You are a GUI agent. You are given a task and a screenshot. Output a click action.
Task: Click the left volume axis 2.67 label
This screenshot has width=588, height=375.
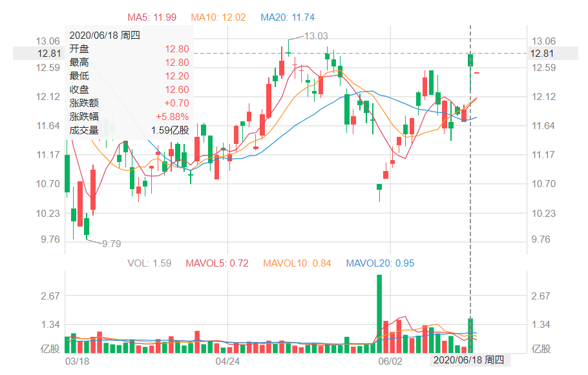(50, 296)
